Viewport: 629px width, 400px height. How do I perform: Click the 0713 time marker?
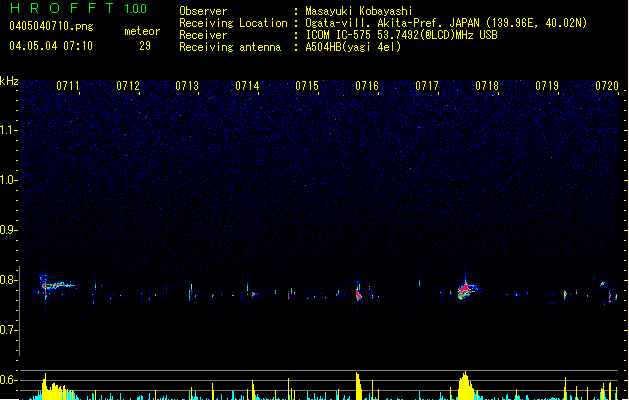187,86
